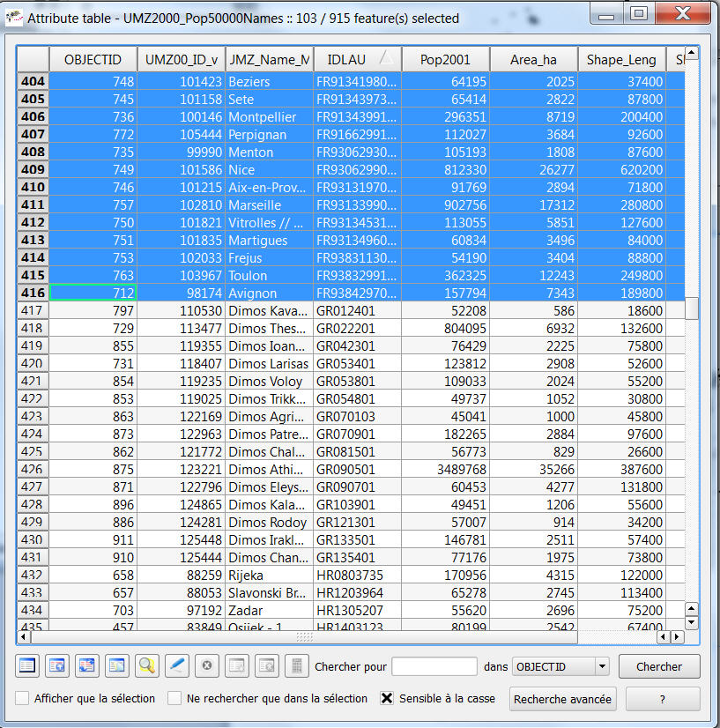Click the Pop2001 column header
This screenshot has height=728, width=720.
coord(445,59)
